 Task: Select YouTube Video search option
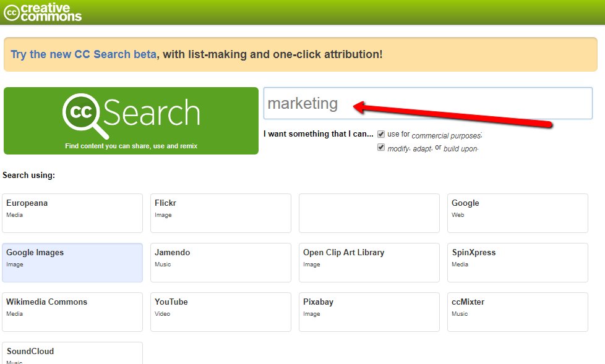pos(221,312)
